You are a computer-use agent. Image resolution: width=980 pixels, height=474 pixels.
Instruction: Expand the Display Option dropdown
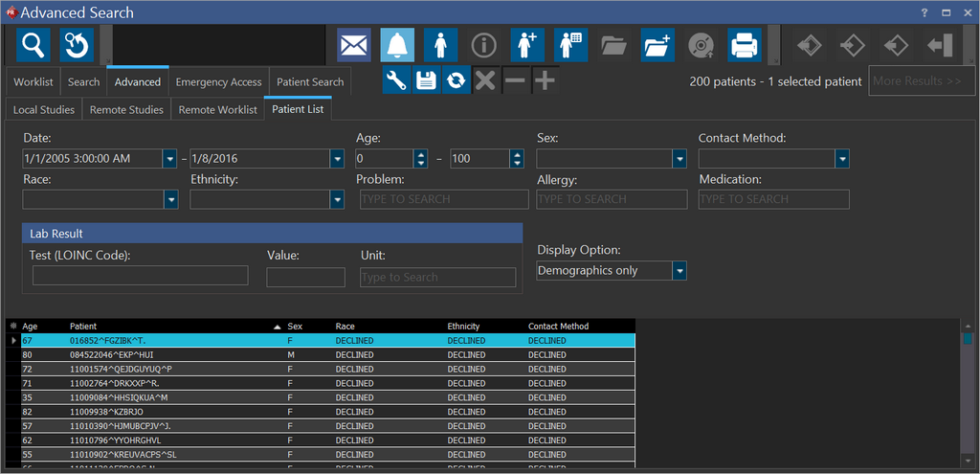[x=679, y=271]
